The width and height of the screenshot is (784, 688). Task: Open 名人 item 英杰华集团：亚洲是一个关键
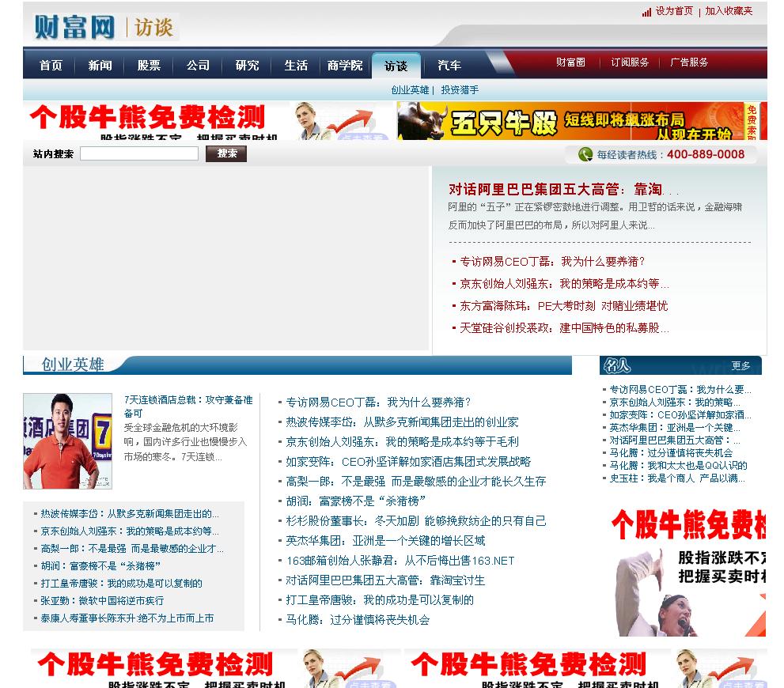(675, 428)
